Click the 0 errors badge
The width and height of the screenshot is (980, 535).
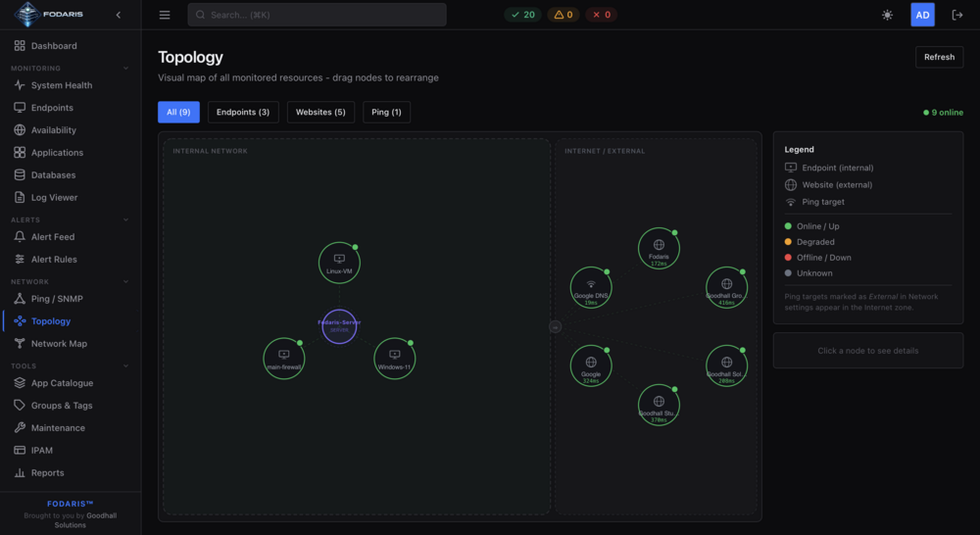click(x=602, y=15)
